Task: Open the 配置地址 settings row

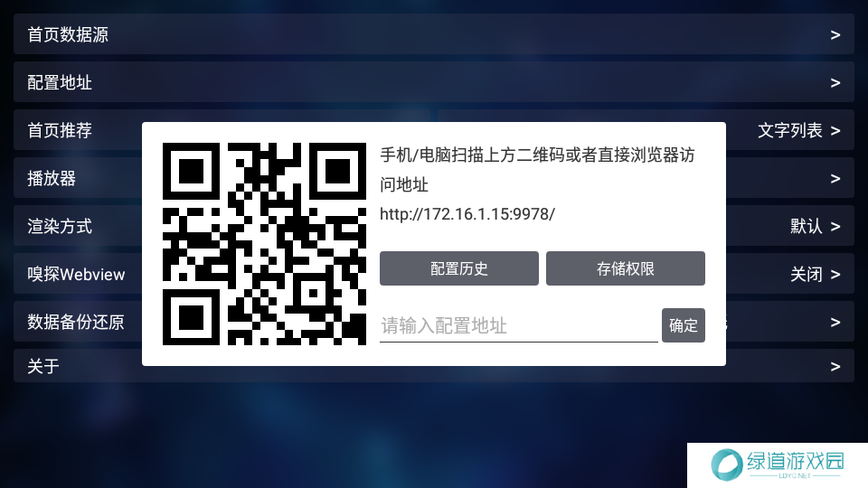Action: click(433, 82)
